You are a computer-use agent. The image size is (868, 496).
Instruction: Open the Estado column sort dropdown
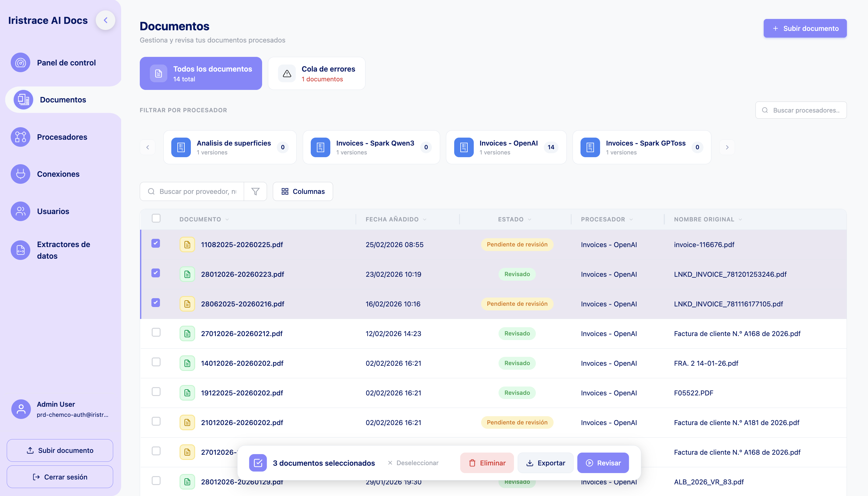[529, 219]
